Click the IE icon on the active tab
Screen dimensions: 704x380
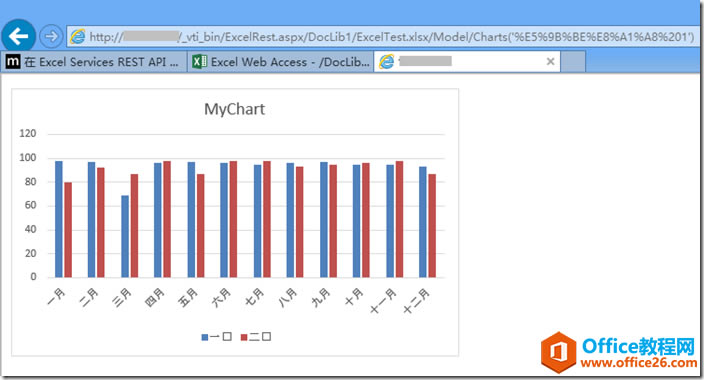[386, 62]
